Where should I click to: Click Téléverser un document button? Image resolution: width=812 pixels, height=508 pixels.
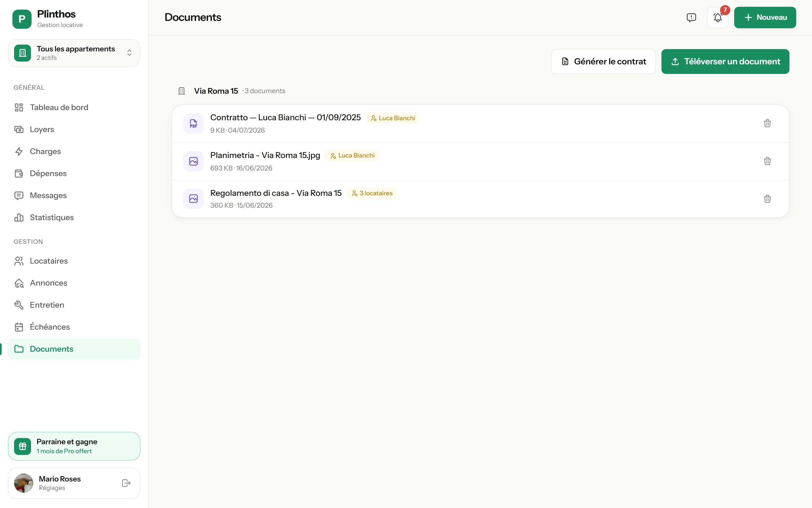(x=725, y=62)
